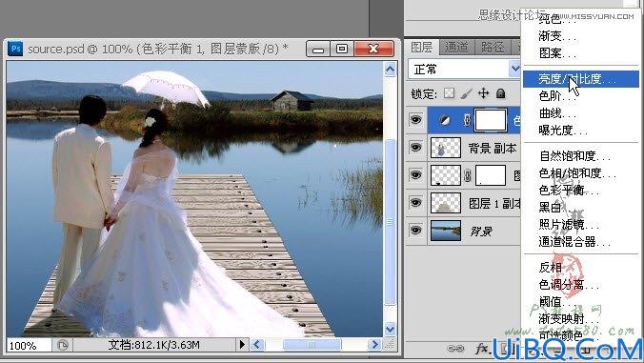644x363 pixels.
Task: Click the status bar preview icon
Action: 63,345
